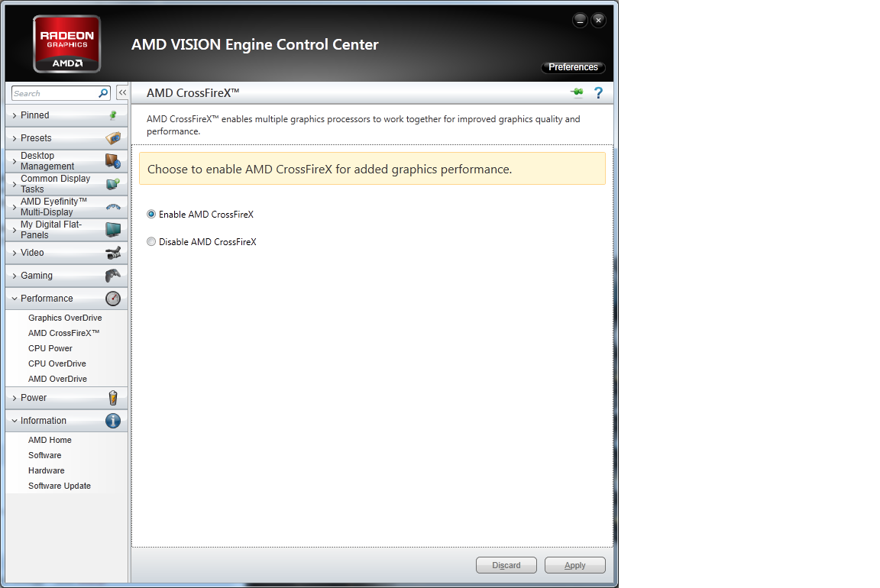This screenshot has width=880, height=588.
Task: Expand the Power section
Action: click(x=66, y=398)
